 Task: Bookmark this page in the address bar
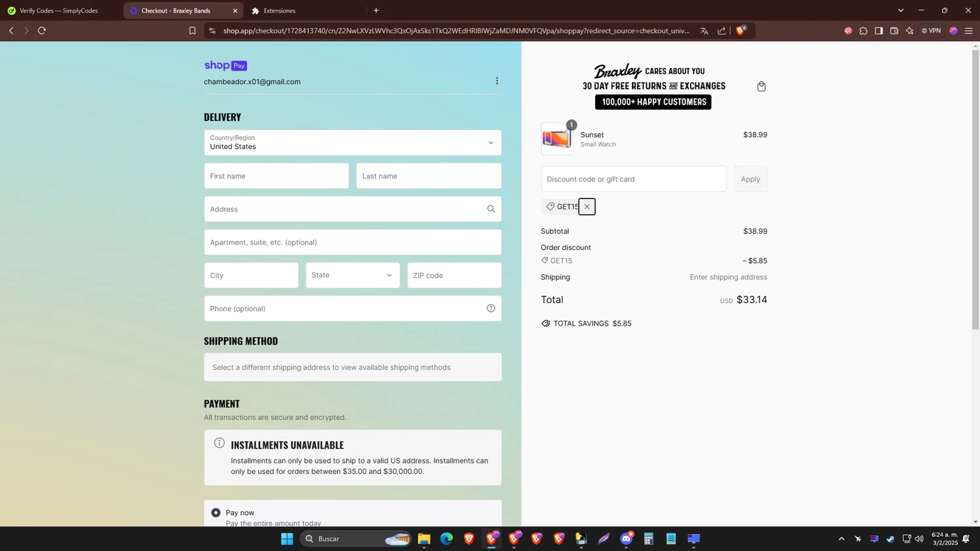(x=192, y=31)
